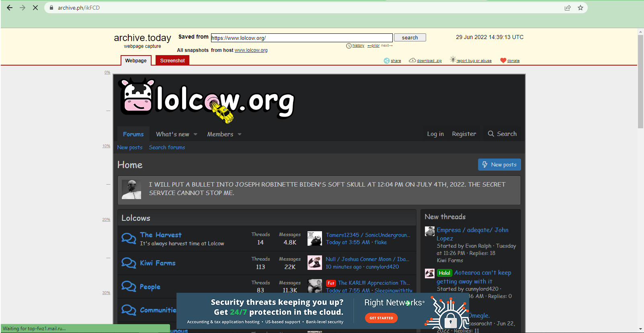Click the Saved from URL input field

pyautogui.click(x=301, y=38)
